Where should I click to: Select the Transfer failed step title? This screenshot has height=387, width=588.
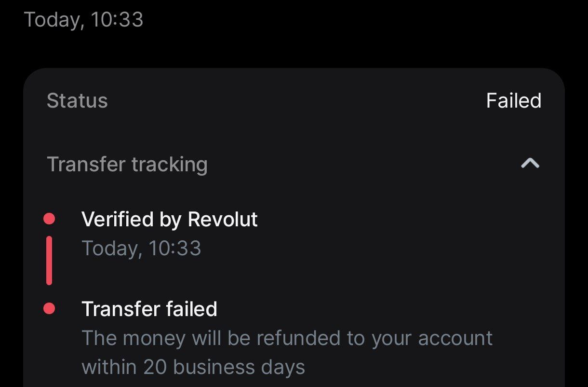149,309
